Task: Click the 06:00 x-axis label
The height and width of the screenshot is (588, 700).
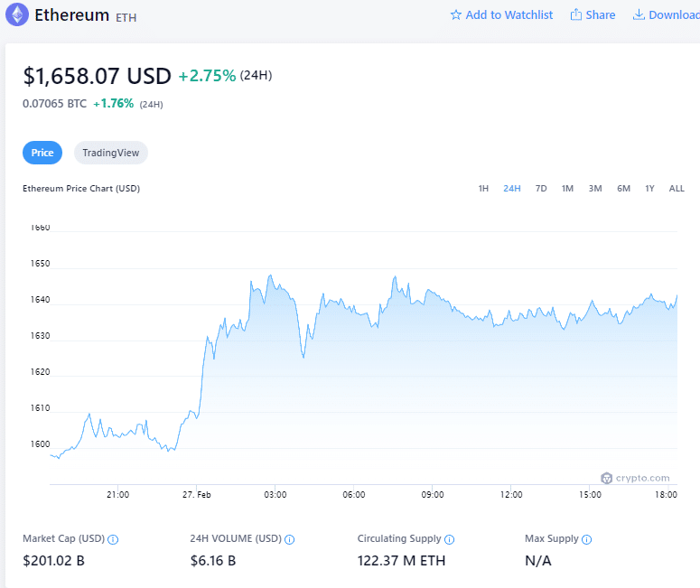Action: click(x=354, y=495)
